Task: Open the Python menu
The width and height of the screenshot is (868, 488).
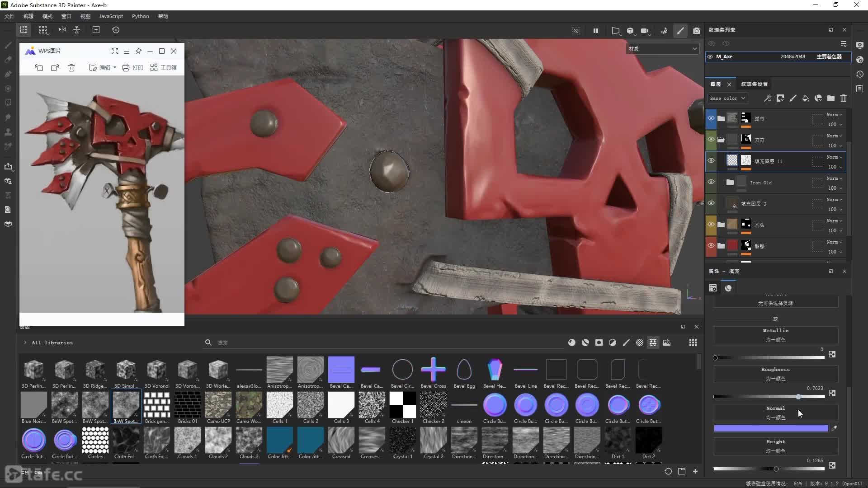Action: [x=140, y=16]
